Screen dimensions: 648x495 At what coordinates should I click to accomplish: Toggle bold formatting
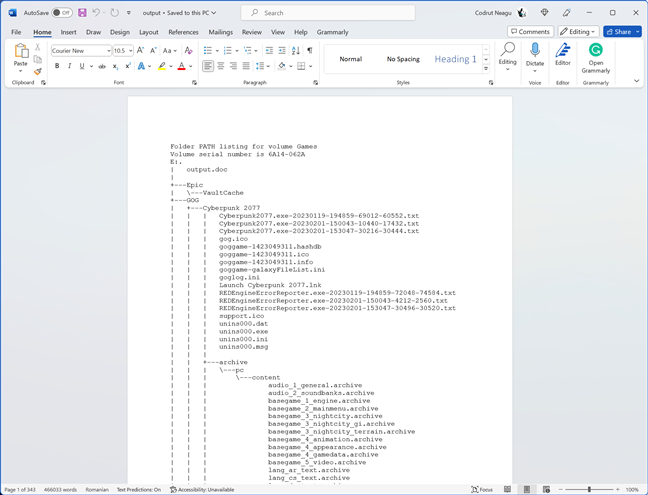point(57,66)
